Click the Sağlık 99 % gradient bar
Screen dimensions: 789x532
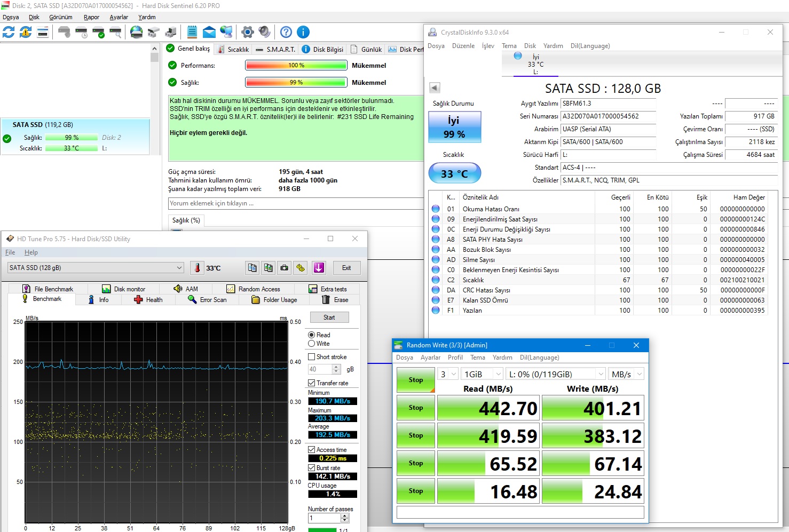coord(296,82)
